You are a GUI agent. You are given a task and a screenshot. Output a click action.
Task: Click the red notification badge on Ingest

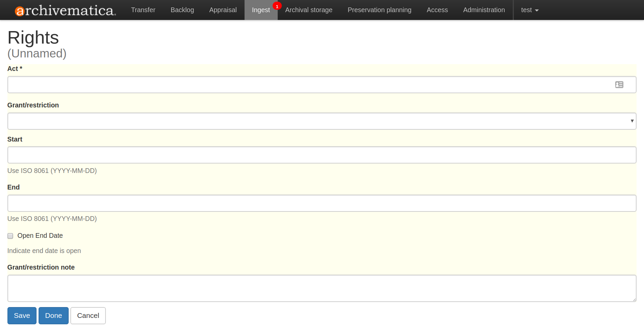[277, 6]
